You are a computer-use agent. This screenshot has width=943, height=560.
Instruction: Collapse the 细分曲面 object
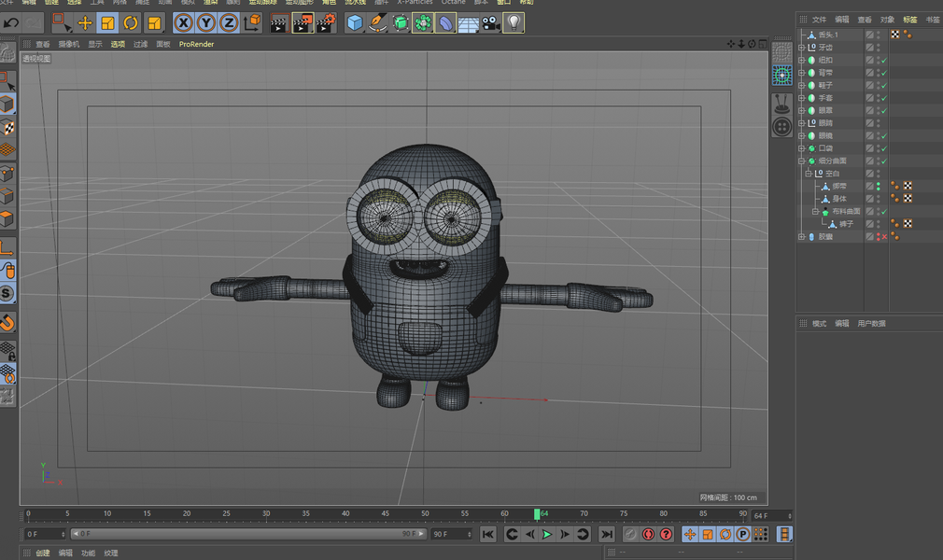(801, 161)
